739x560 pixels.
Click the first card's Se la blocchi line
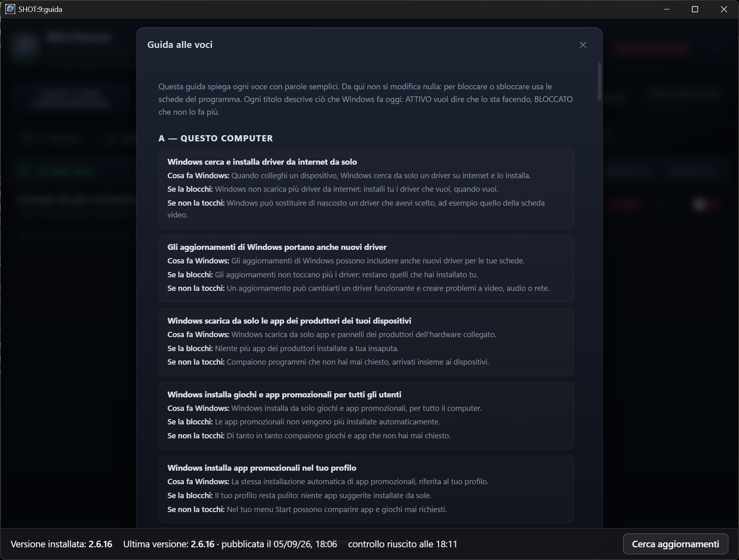[x=333, y=189]
